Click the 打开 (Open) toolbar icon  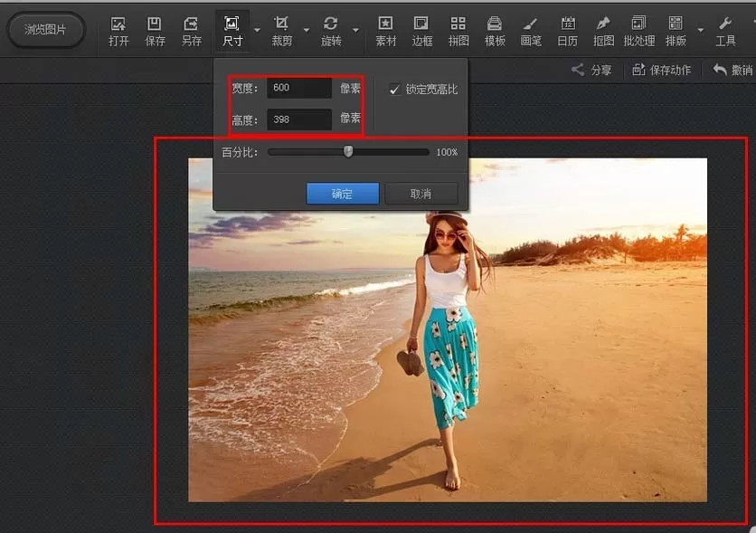coord(118,32)
